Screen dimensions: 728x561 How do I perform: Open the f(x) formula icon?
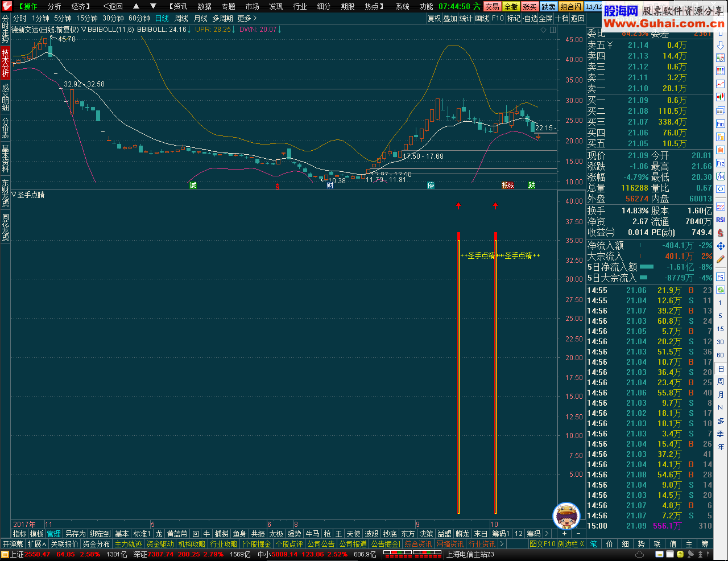pos(721,176)
